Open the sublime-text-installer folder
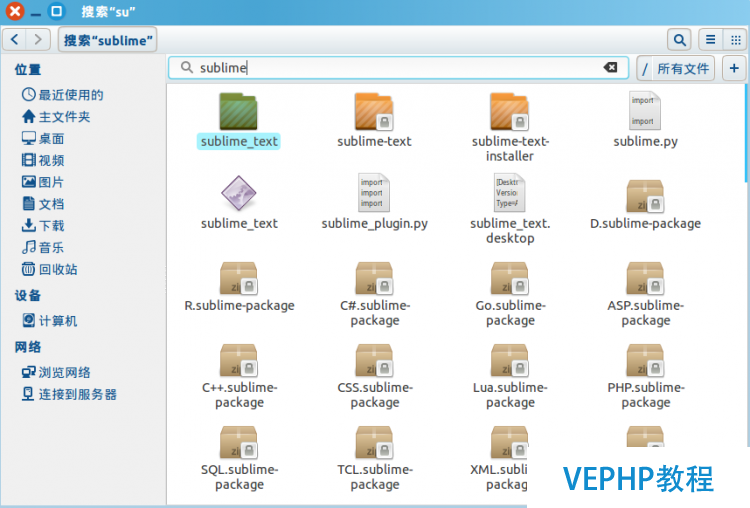 [509, 111]
